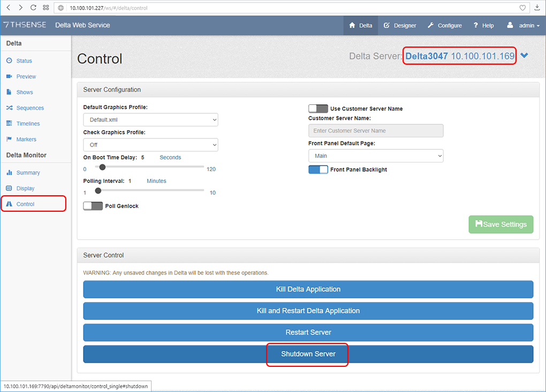Image resolution: width=546 pixels, height=392 pixels.
Task: Click Kill Delta Application button
Action: coord(308,289)
